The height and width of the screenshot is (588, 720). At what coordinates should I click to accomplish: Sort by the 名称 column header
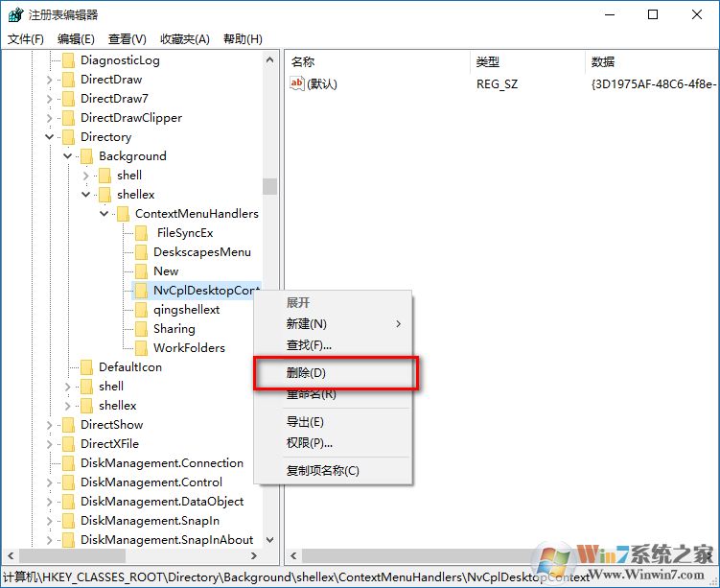point(378,62)
